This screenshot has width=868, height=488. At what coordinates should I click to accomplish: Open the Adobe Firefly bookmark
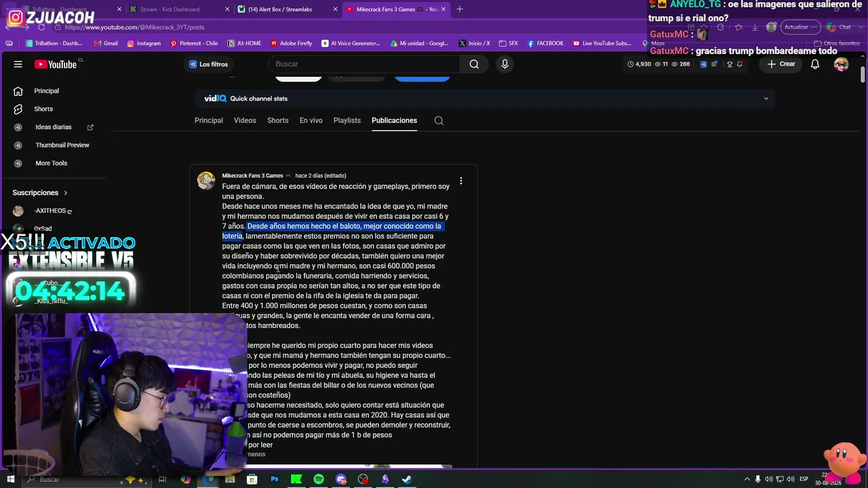click(x=291, y=43)
